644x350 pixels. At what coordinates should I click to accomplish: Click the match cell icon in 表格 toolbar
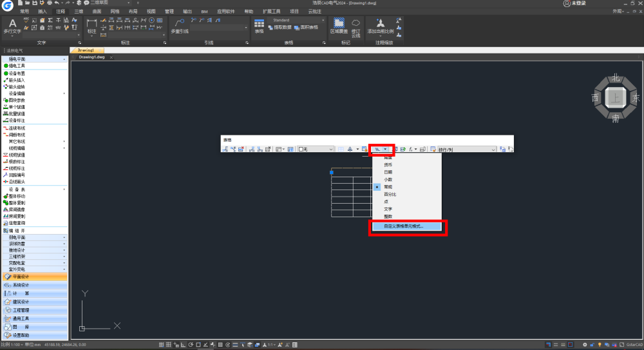point(433,150)
